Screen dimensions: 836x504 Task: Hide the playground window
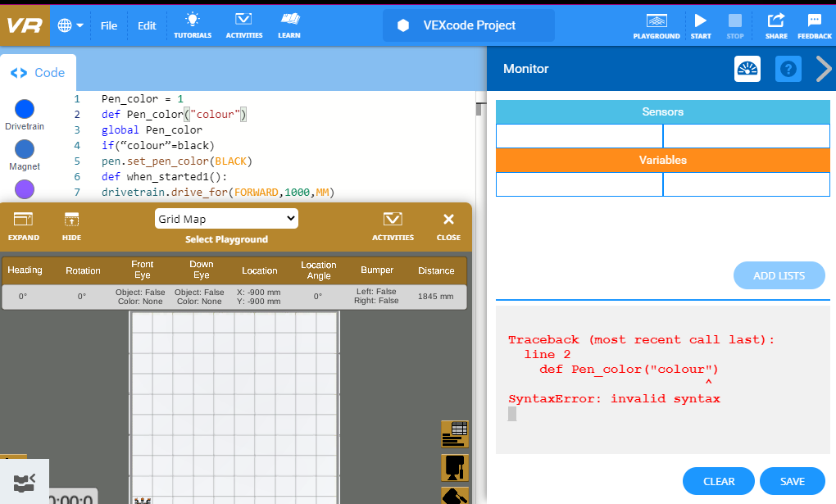(71, 225)
